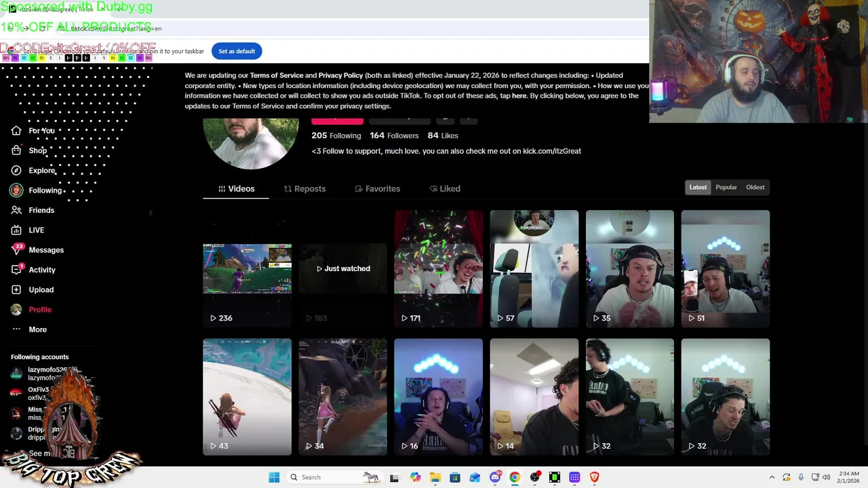Open the green B app in taskbar
Viewport: 868px width, 488px height.
click(x=555, y=477)
